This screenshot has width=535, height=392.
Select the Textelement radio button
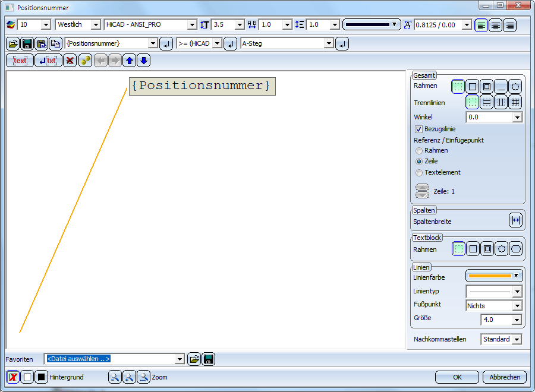(x=419, y=173)
